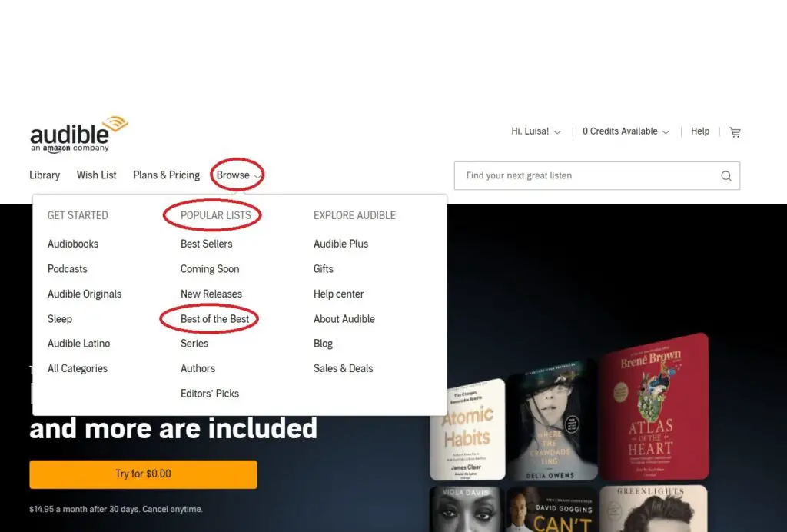
Task: Select the Sleep category
Action: point(60,319)
